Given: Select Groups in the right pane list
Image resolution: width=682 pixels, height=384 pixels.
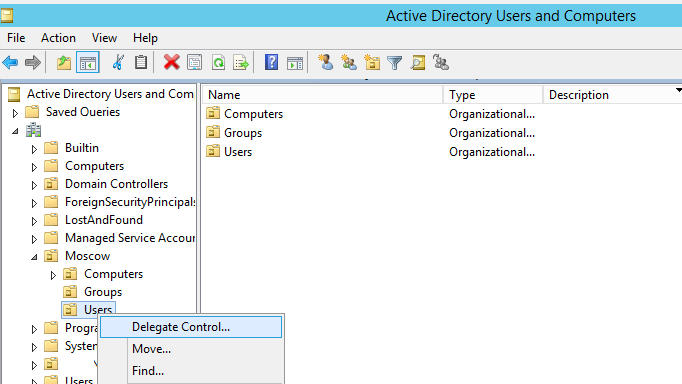Looking at the screenshot, I should coord(243,133).
